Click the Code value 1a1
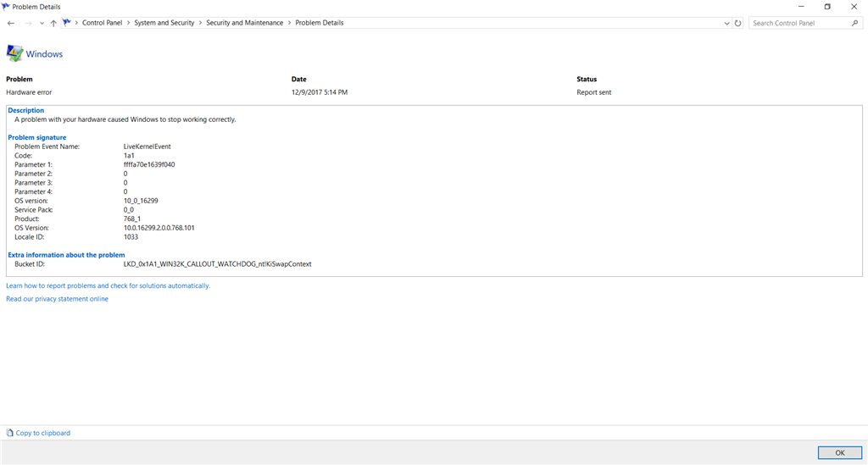This screenshot has width=868, height=465. (129, 156)
